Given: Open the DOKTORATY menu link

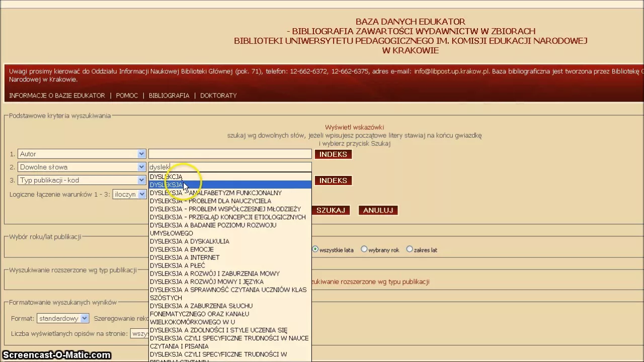Looking at the screenshot, I should click(x=218, y=96).
